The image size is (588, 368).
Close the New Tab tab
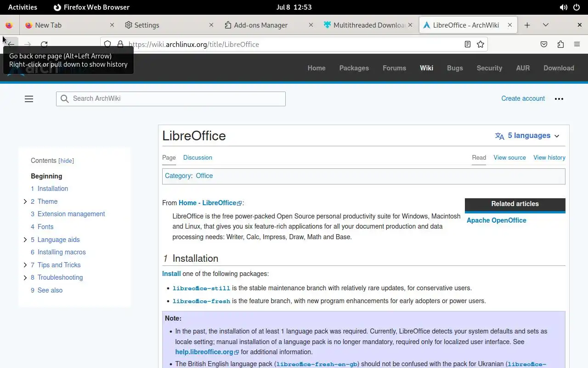(x=113, y=25)
